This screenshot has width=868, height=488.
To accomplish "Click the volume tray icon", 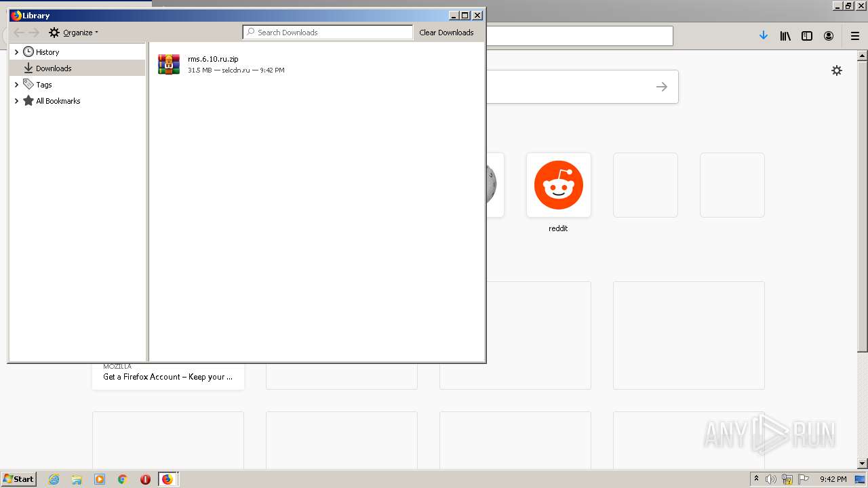I will tap(771, 479).
